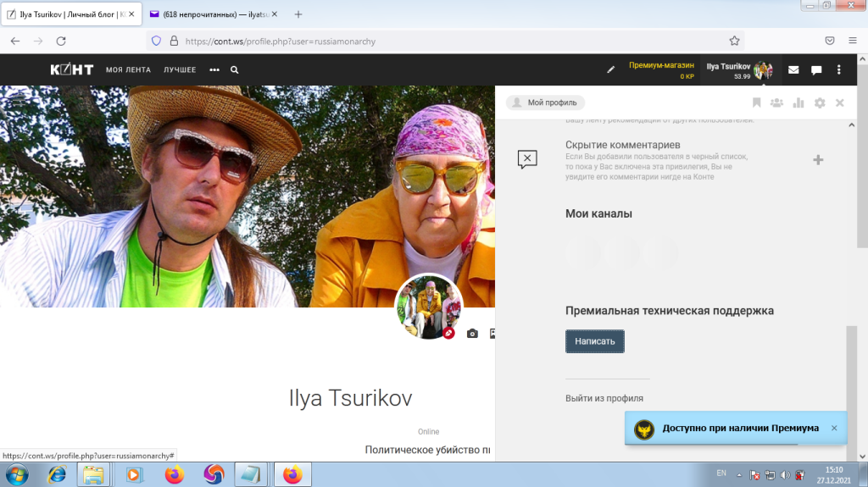This screenshot has height=487, width=868.
Task: Click the pencil write-post icon
Action: pyautogui.click(x=610, y=70)
